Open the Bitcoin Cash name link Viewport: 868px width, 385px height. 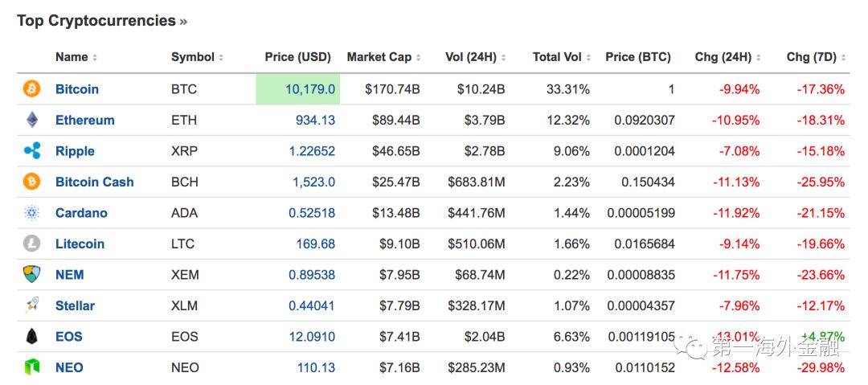pyautogui.click(x=95, y=182)
